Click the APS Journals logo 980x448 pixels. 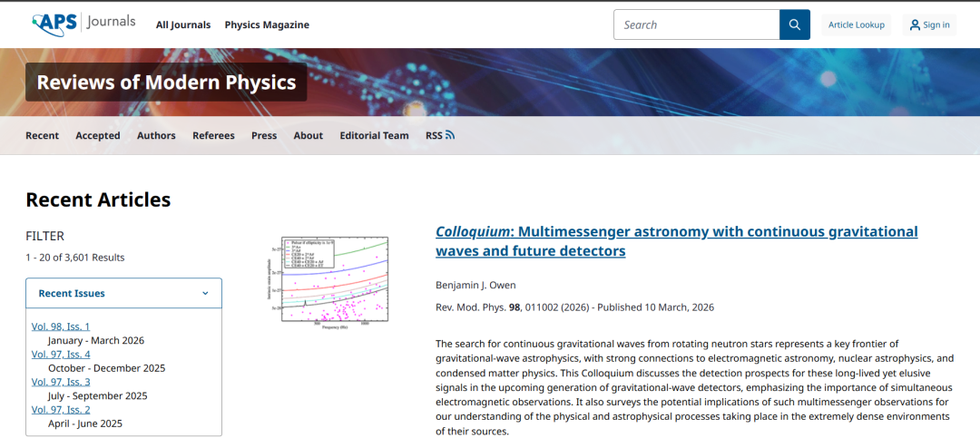[x=83, y=24]
